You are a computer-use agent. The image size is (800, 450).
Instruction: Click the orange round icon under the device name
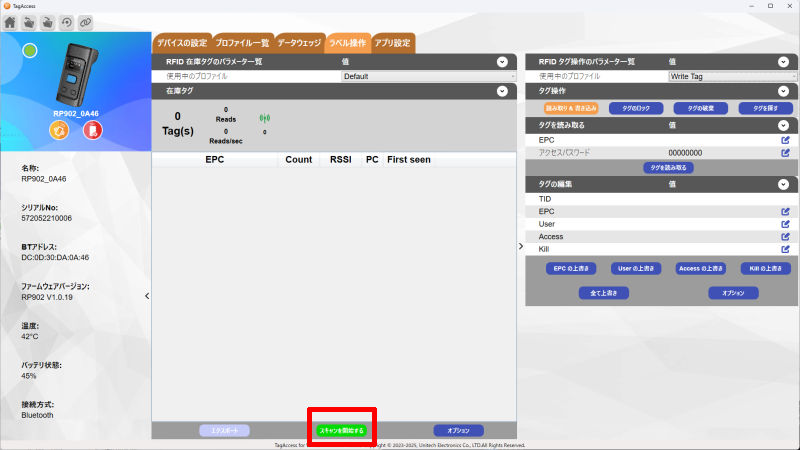click(x=58, y=131)
